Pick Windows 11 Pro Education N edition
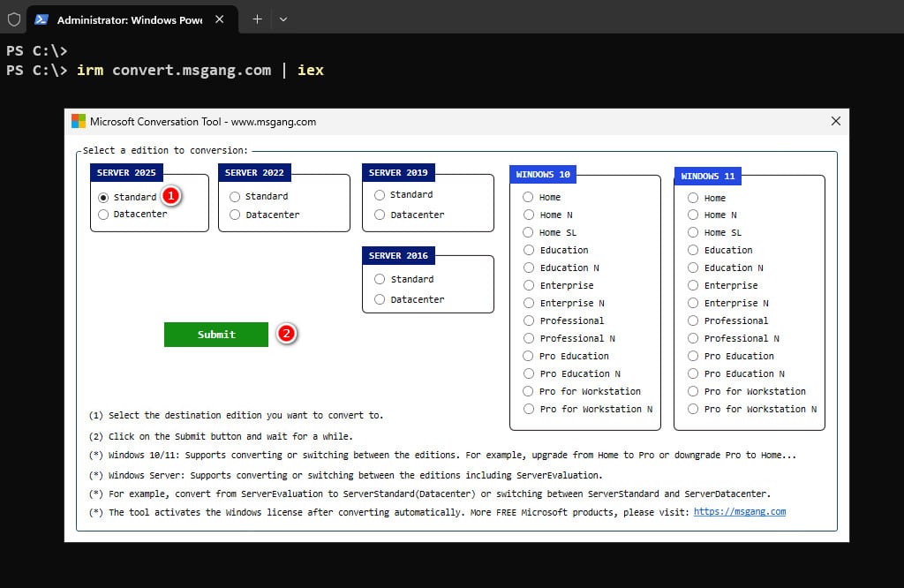Screen dimensions: 904x588 pyautogui.click(x=693, y=373)
